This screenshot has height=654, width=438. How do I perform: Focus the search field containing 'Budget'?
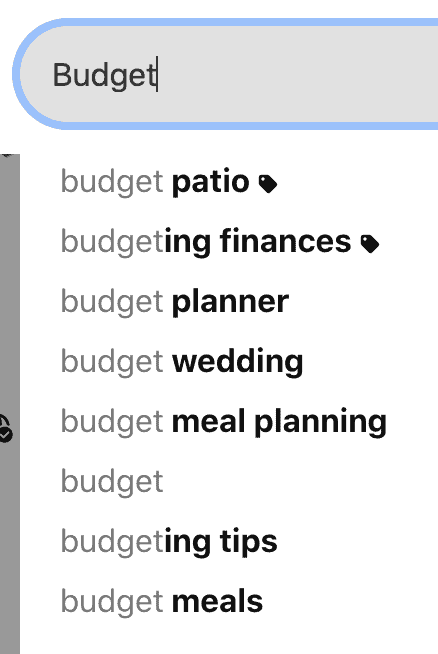point(225,74)
